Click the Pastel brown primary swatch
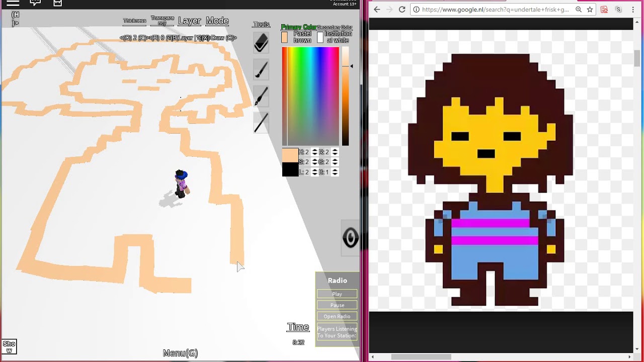644x362 pixels. [284, 37]
